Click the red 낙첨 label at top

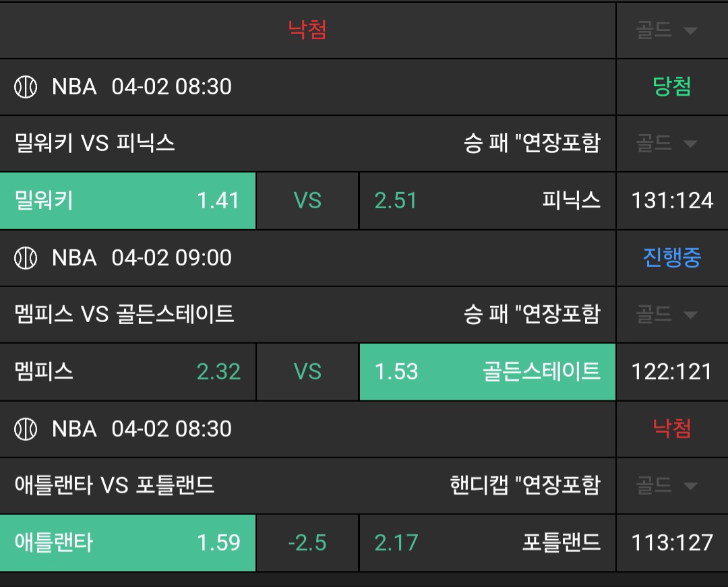pos(307,30)
